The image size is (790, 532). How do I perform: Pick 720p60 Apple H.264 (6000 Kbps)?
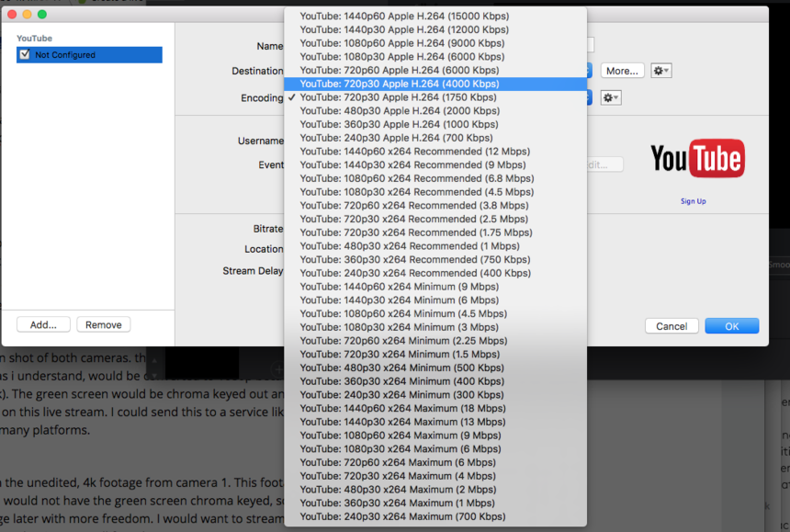click(435, 71)
